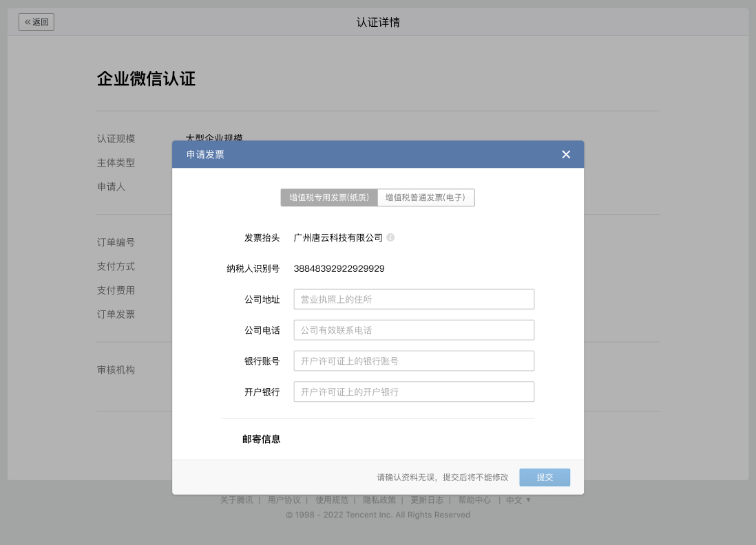Image resolution: width=756 pixels, height=545 pixels.
Task: Open the 隐私政策 footer link
Action: click(x=379, y=500)
